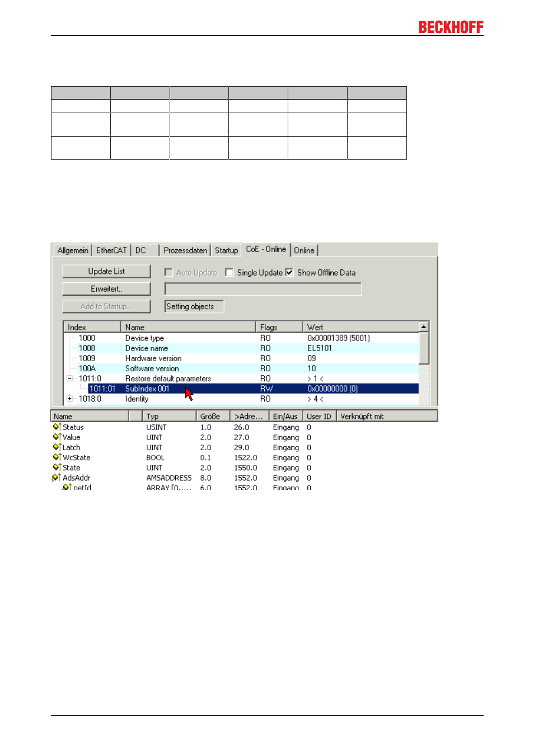The height and width of the screenshot is (756, 534).
Task: Enable the Auto Update checkbox
Action: (x=168, y=272)
